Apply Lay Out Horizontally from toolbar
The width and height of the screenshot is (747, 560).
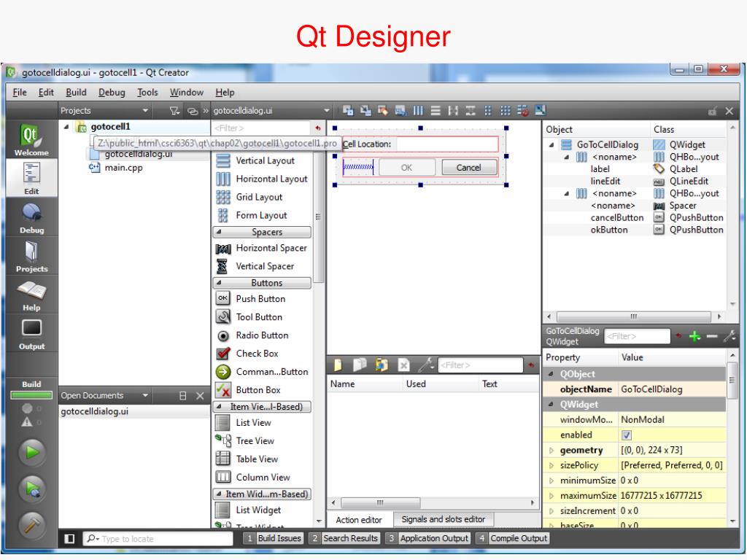tap(418, 111)
